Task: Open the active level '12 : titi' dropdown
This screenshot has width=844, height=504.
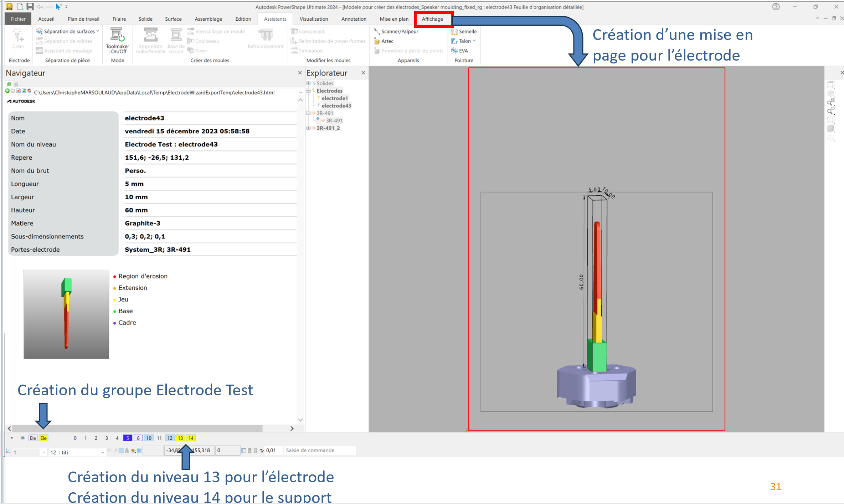Action: point(102,452)
